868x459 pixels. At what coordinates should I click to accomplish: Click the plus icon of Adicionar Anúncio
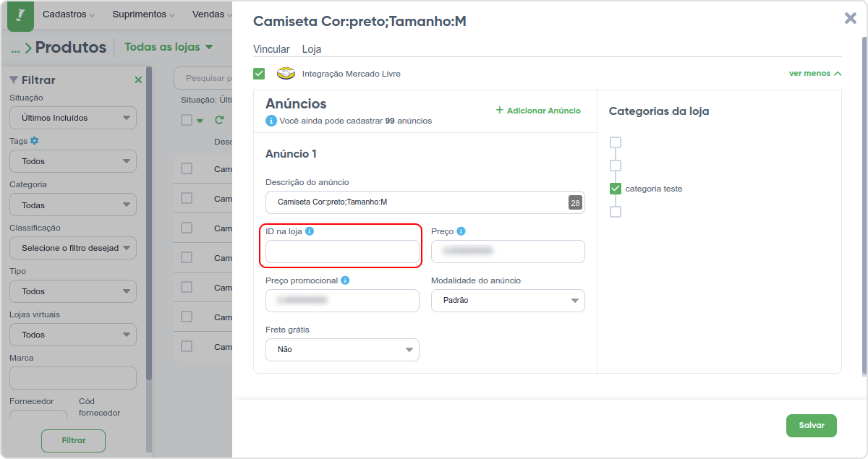point(499,111)
